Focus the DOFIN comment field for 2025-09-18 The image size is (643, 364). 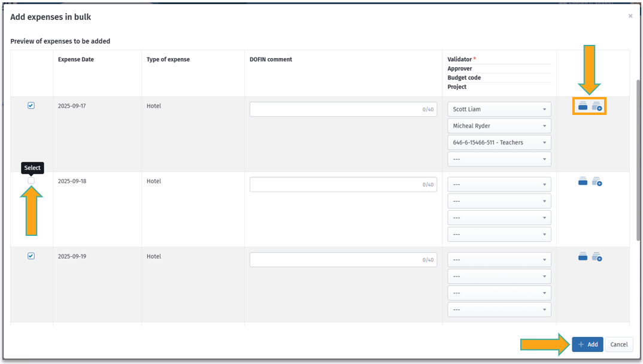343,184
